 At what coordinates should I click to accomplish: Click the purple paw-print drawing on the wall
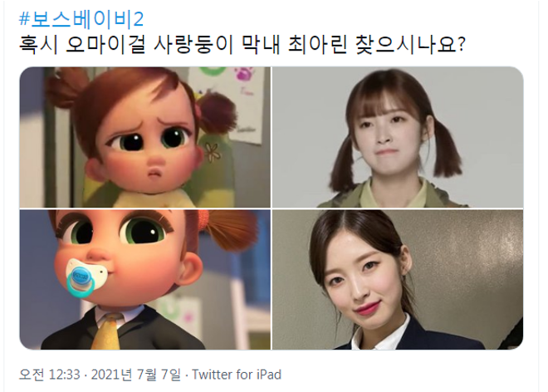coord(245,74)
